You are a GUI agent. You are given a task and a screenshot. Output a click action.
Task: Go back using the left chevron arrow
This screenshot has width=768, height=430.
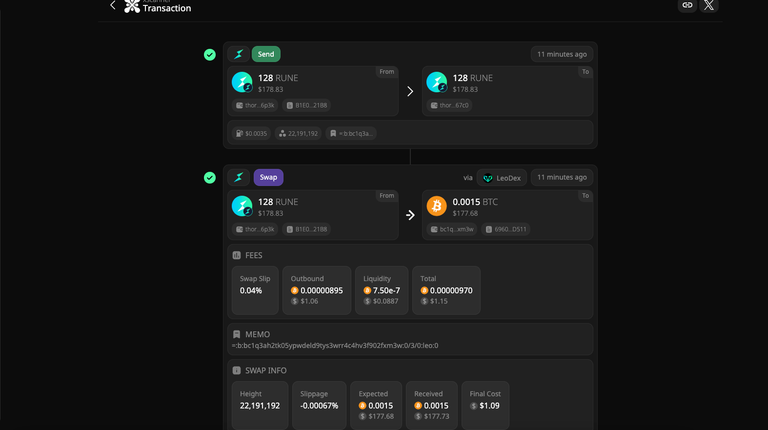pos(113,5)
